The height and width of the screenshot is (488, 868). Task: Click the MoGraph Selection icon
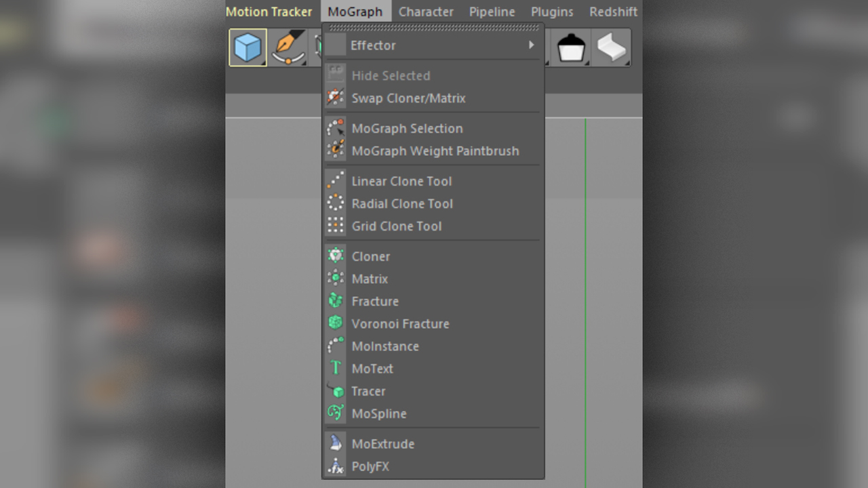336,128
